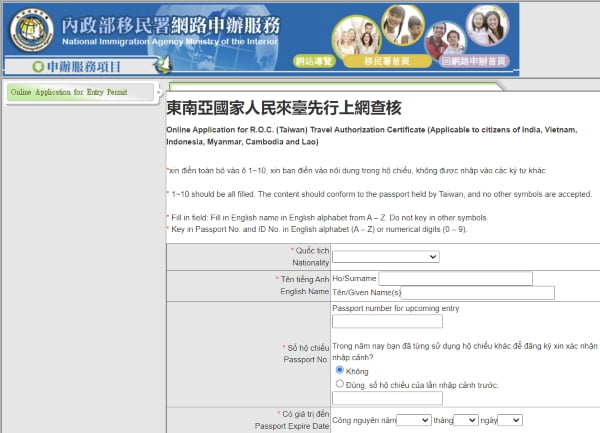Viewport: 600px width, 433px height.
Task: Click the 'National Immigration Agency Ministry of the Interior' subtitle
Action: [x=170, y=41]
